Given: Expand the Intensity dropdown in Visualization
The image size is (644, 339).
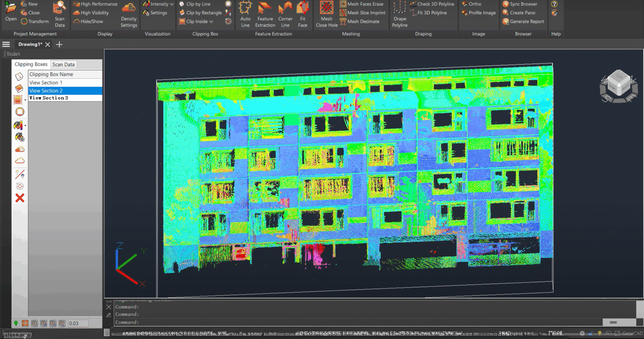Looking at the screenshot, I should pos(172,4).
